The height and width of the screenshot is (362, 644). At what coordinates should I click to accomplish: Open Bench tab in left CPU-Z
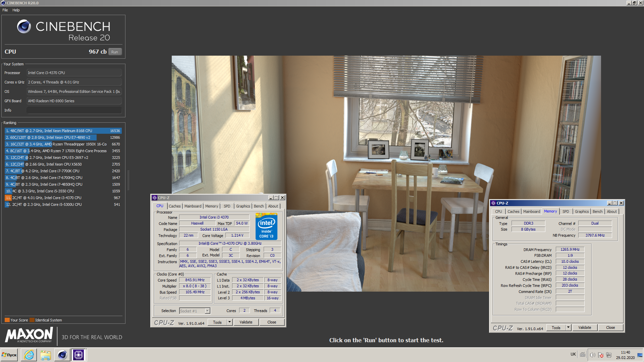[259, 206]
